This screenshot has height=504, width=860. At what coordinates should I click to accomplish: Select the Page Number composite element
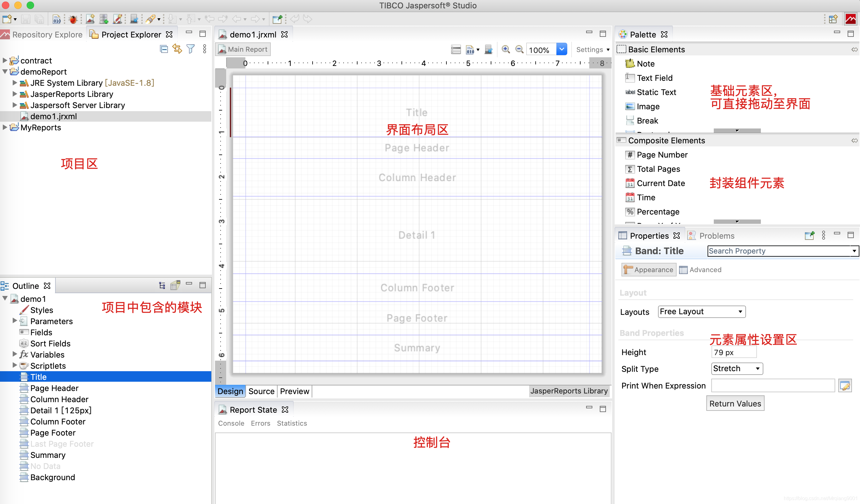(661, 154)
